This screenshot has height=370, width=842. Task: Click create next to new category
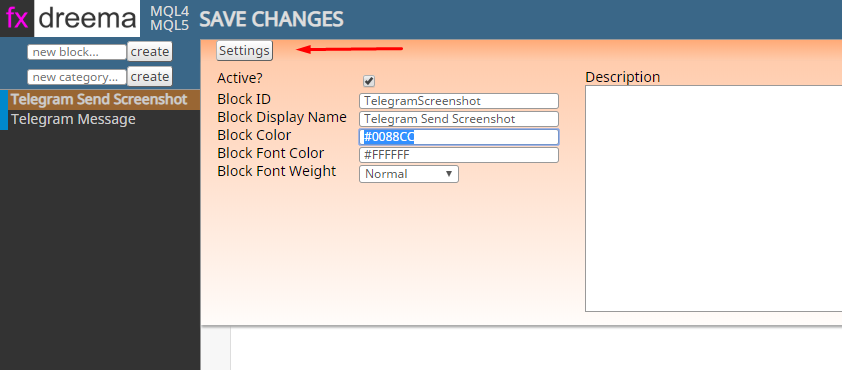coord(150,76)
